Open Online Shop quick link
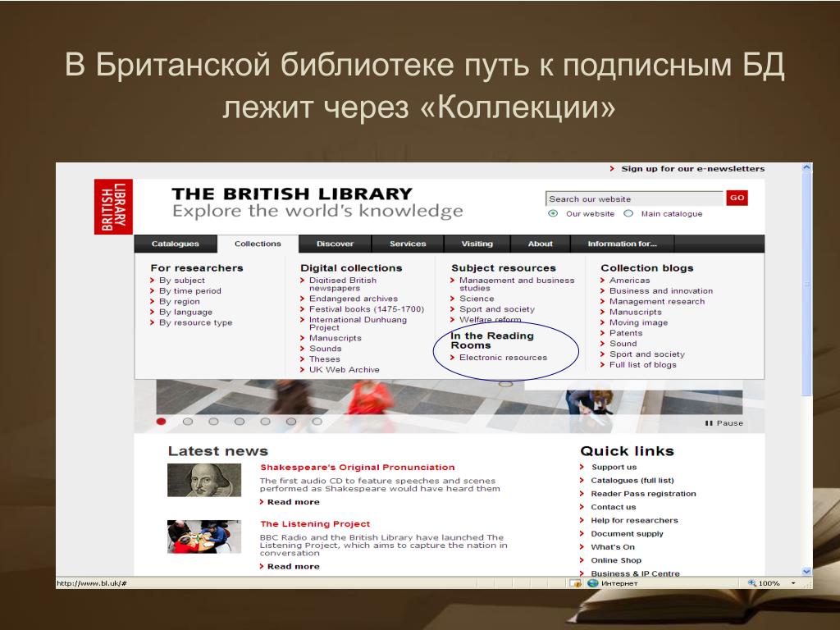The height and width of the screenshot is (630, 840). [x=615, y=560]
